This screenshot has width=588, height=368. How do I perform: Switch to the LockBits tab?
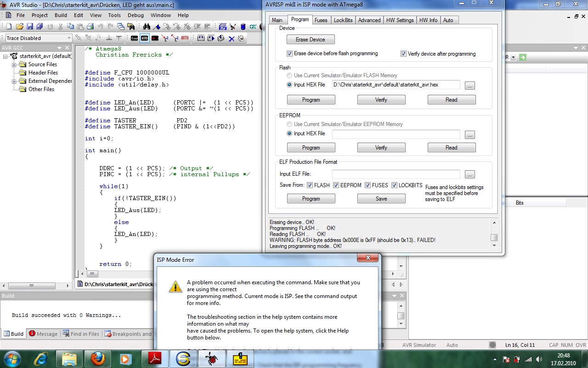click(343, 20)
